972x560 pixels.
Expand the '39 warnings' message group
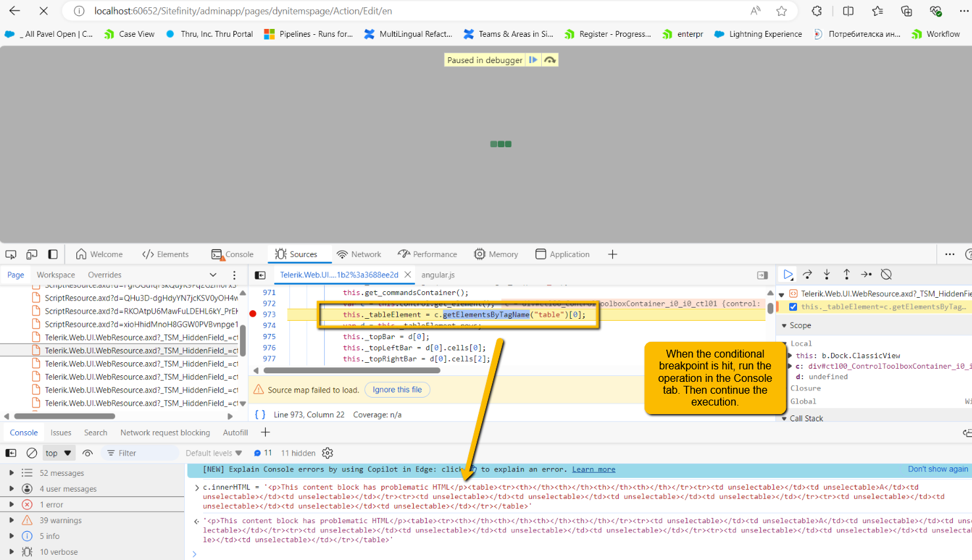point(11,521)
